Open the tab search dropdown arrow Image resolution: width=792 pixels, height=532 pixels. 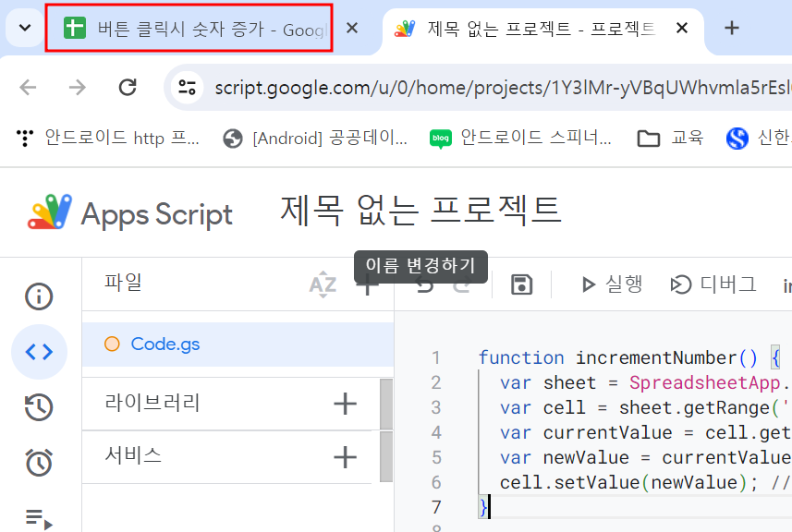25,28
